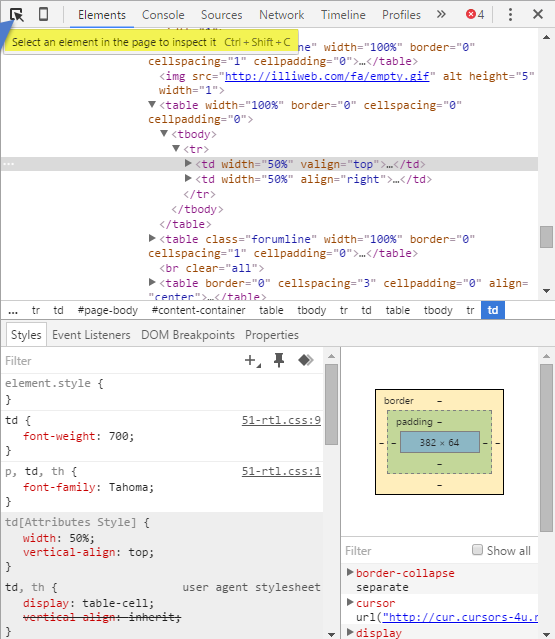Click the leading ellipsis in breadcrumbs
555x639 pixels.
tap(13, 311)
